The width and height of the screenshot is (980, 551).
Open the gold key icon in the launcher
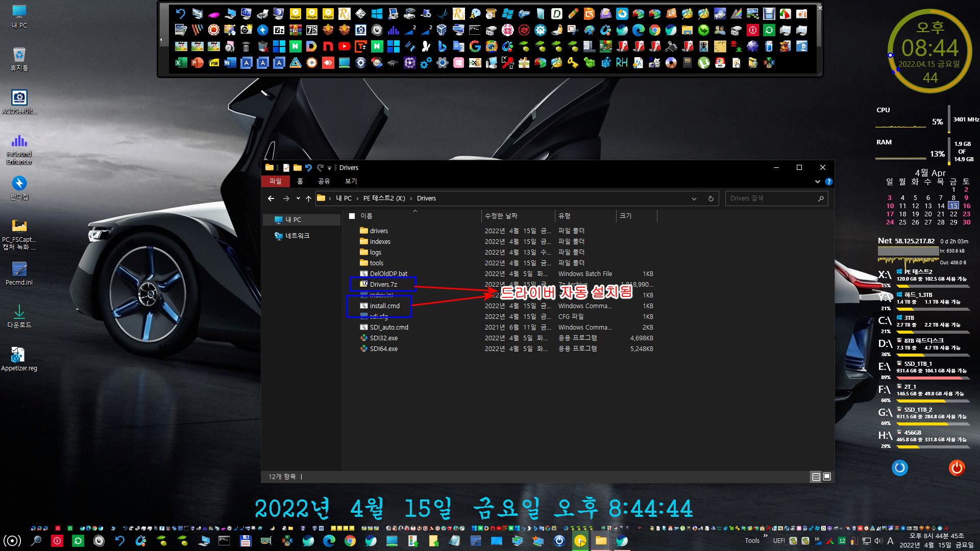573,63
